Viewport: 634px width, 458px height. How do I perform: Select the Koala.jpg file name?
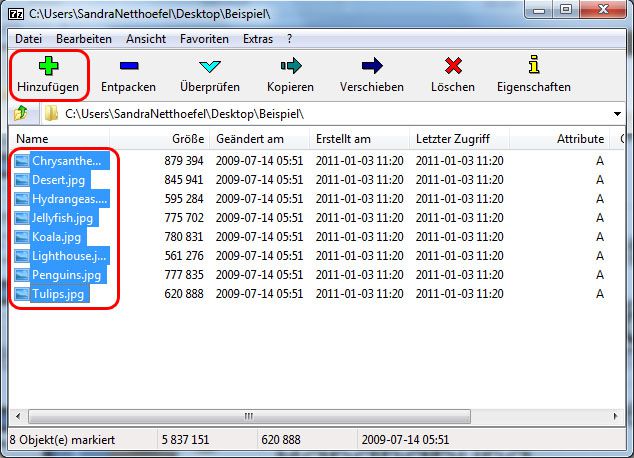(57, 237)
